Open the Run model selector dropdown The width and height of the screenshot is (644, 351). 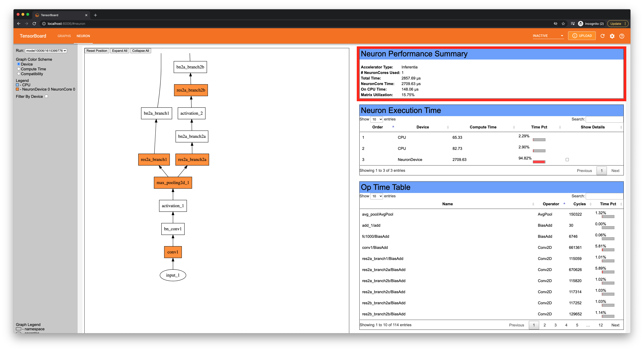click(46, 51)
